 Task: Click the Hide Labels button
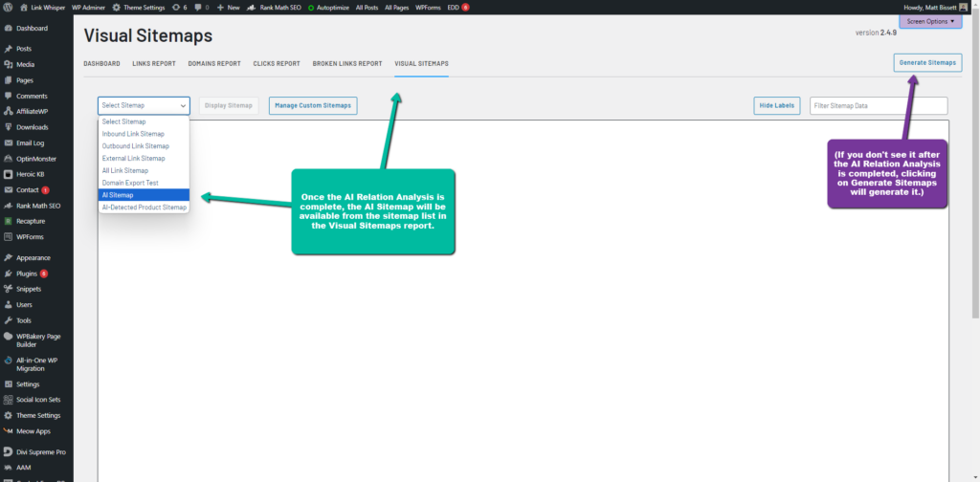point(777,105)
